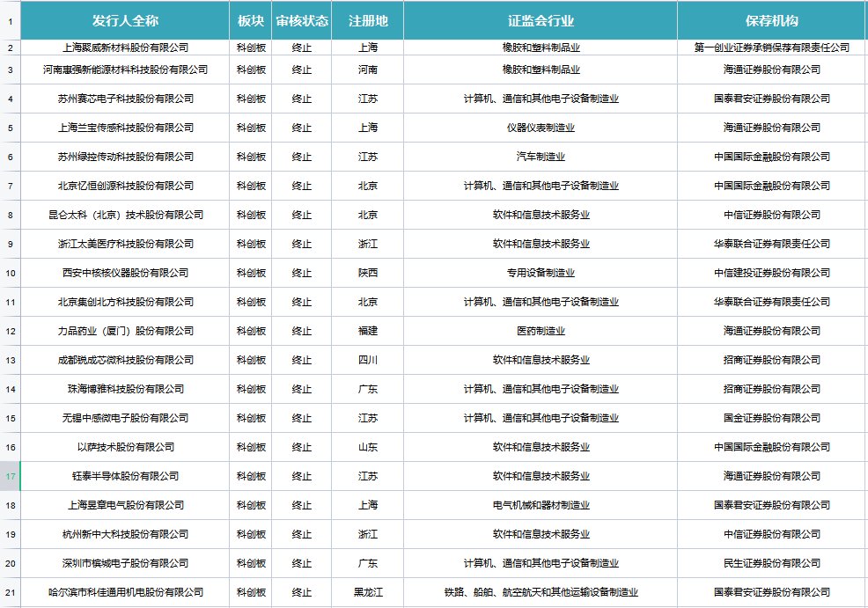The width and height of the screenshot is (868, 608).
Task: Select 医药制造业 industry cell
Action: (541, 332)
